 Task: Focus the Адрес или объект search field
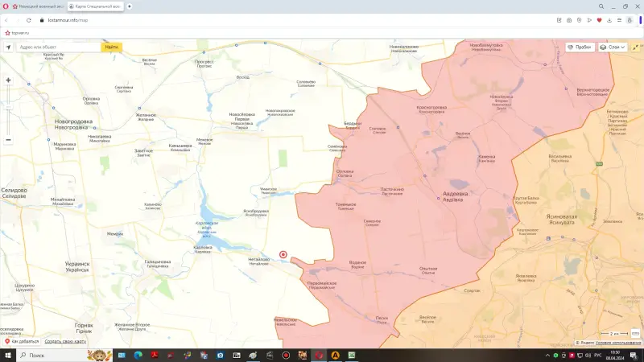(x=58, y=47)
